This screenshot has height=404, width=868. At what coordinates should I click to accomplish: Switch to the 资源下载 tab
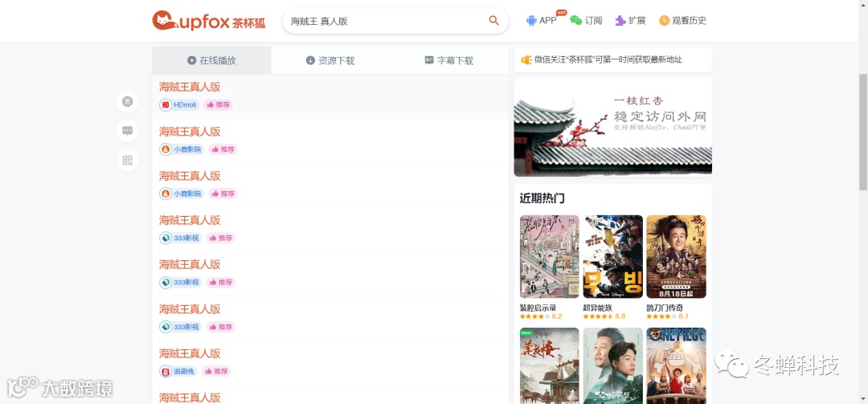pyautogui.click(x=330, y=60)
